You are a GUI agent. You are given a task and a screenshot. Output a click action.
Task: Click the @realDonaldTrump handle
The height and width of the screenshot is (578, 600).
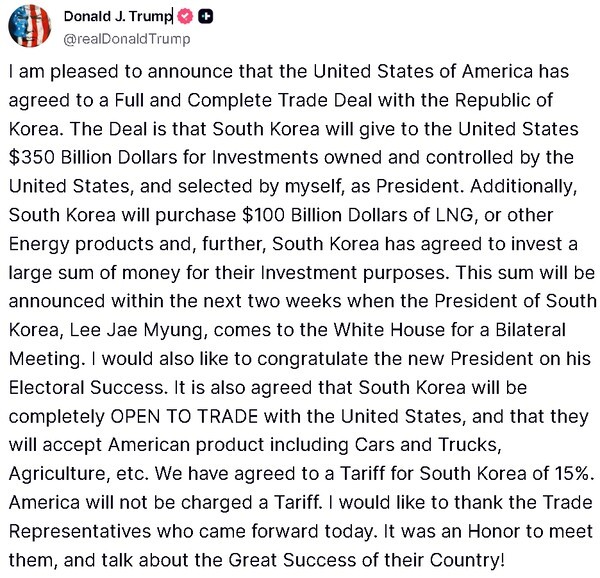tap(125, 38)
